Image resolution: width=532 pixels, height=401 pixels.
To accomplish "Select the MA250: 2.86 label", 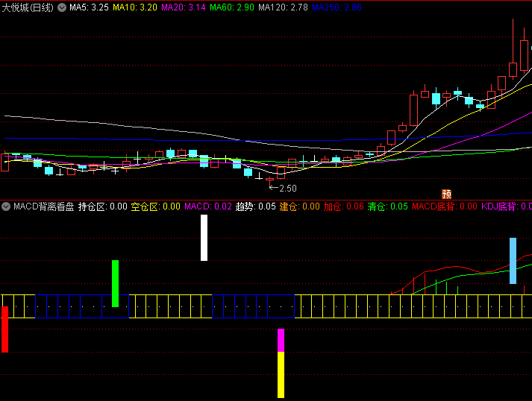I will pos(337,7).
